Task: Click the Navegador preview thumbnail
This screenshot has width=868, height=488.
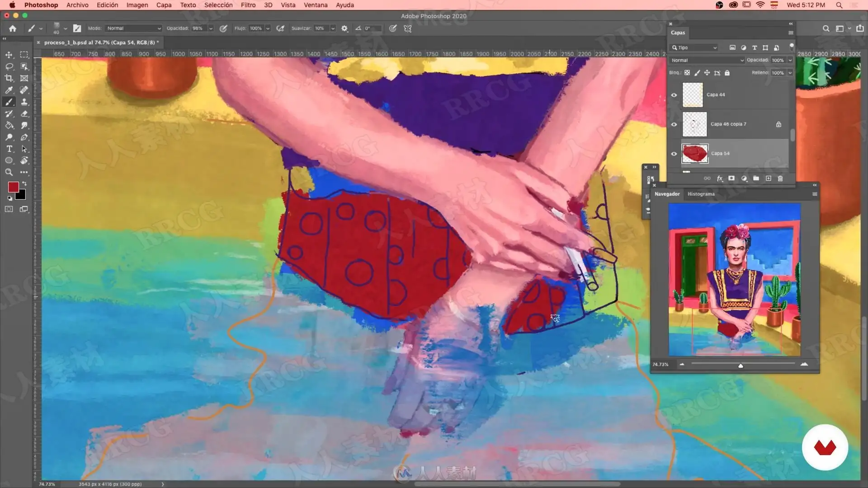Action: [734, 279]
